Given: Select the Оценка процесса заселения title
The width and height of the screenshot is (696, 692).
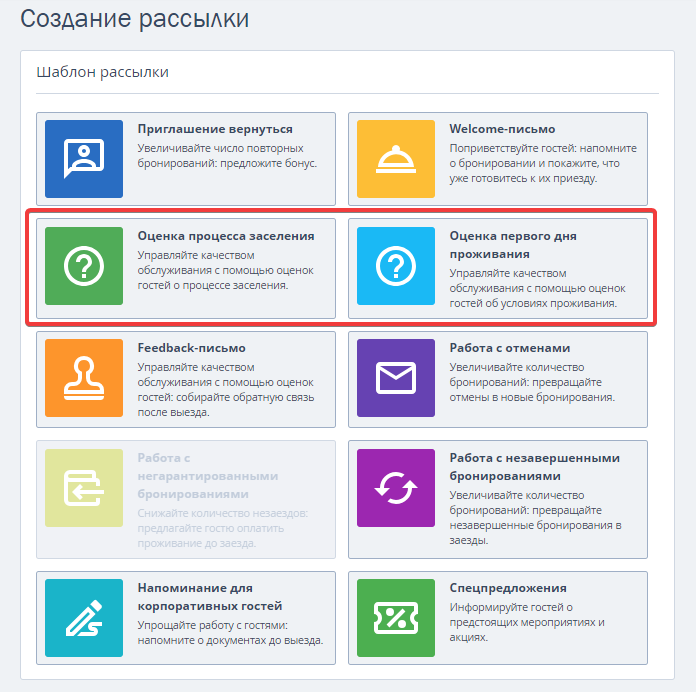Looking at the screenshot, I should coord(226,236).
